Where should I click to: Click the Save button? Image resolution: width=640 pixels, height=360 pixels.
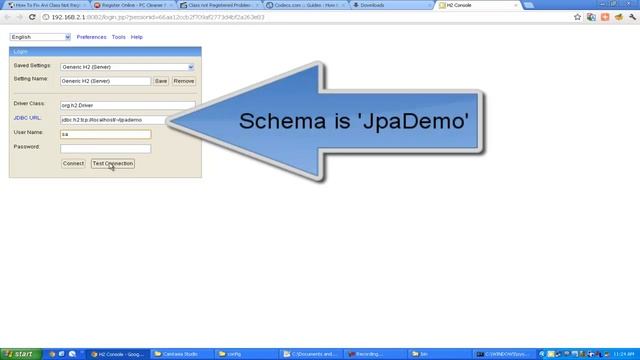coord(161,81)
